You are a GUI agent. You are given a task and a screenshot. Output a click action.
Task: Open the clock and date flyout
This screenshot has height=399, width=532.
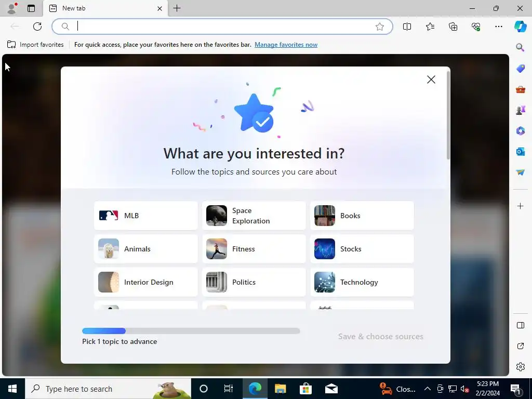click(x=487, y=389)
